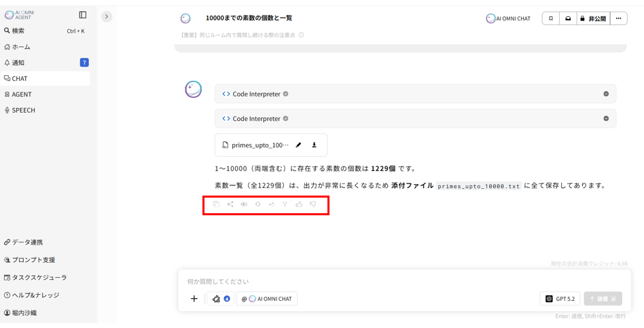Copy the response with the copy icon
Screen dimensions: 644x328
point(217,204)
